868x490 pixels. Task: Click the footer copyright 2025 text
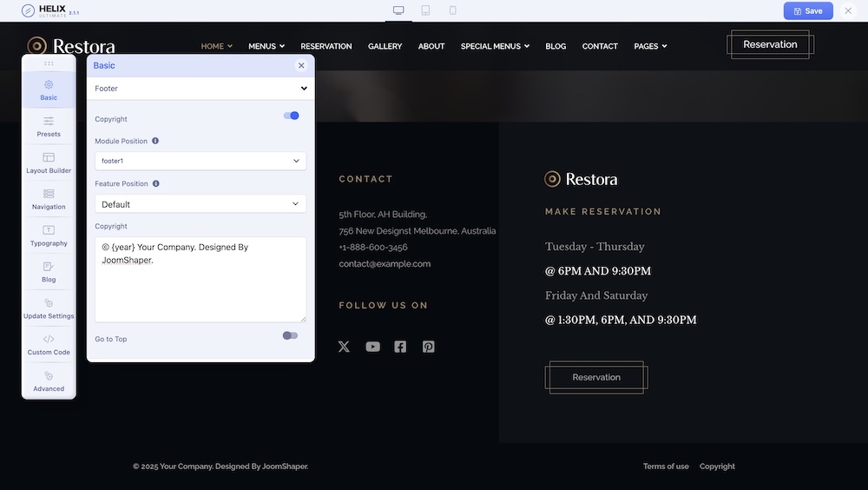(x=220, y=467)
